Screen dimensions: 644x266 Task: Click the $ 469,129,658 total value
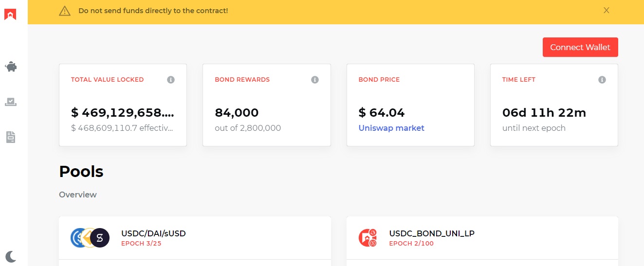pyautogui.click(x=123, y=113)
